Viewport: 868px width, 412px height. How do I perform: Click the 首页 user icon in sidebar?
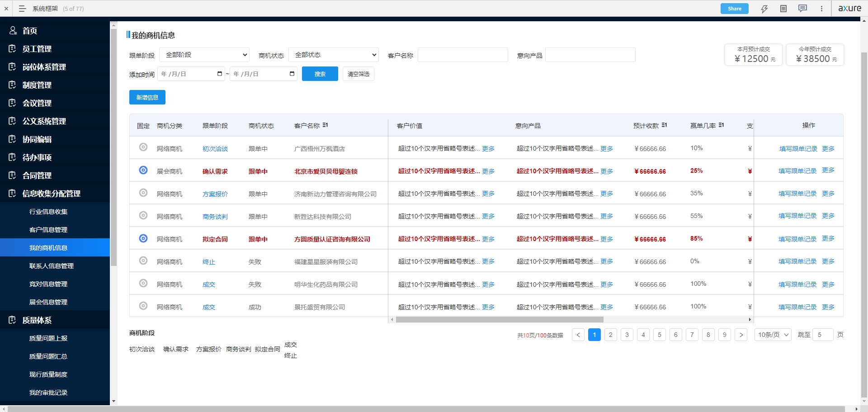tap(13, 30)
